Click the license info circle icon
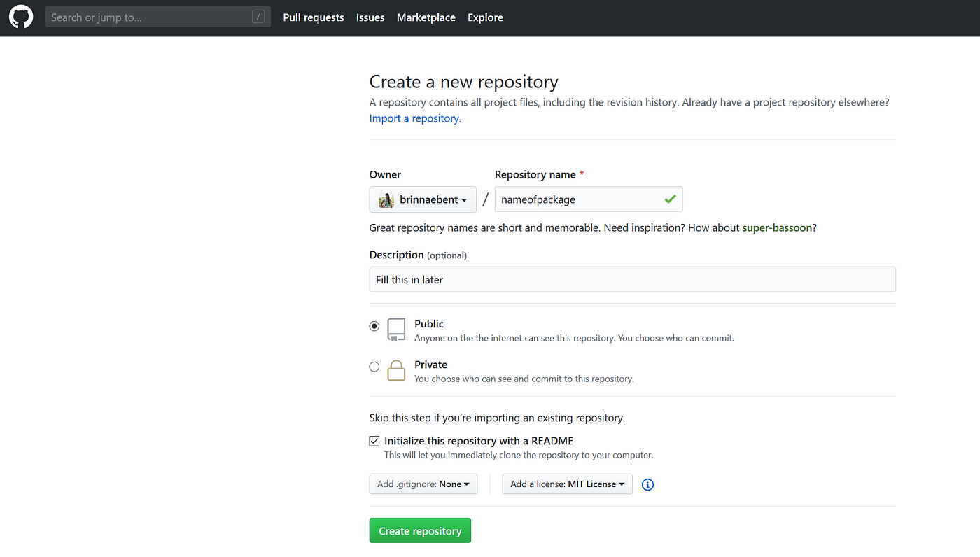The width and height of the screenshot is (980, 557). coord(647,484)
